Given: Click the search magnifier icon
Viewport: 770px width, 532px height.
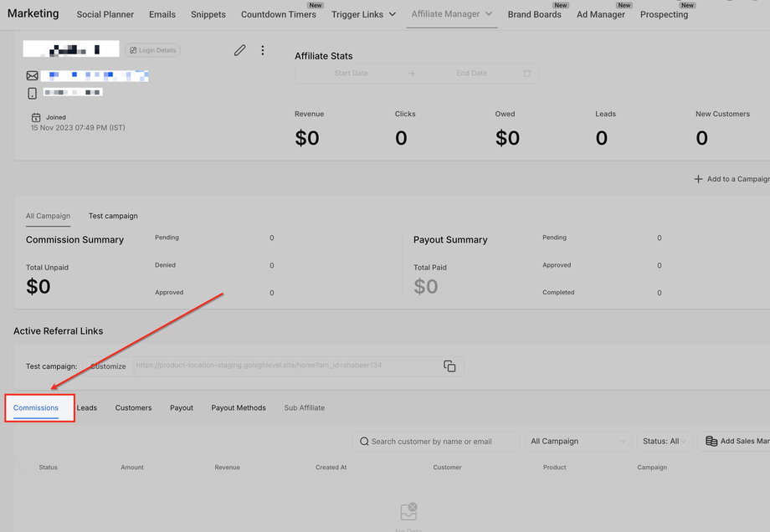Looking at the screenshot, I should click(x=364, y=442).
